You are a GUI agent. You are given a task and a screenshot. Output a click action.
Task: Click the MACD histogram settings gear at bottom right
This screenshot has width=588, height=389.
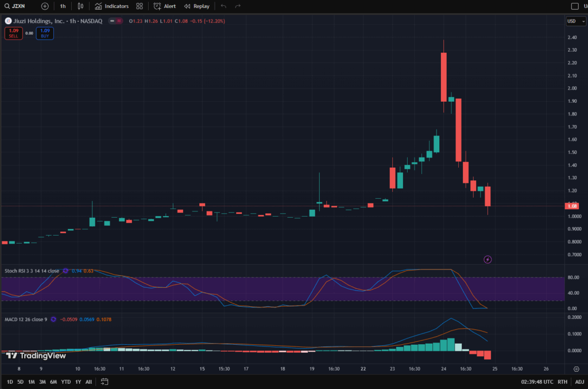576,368
